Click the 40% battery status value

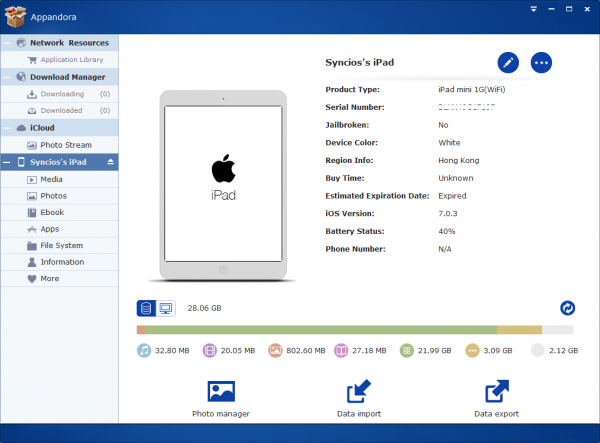click(x=447, y=231)
